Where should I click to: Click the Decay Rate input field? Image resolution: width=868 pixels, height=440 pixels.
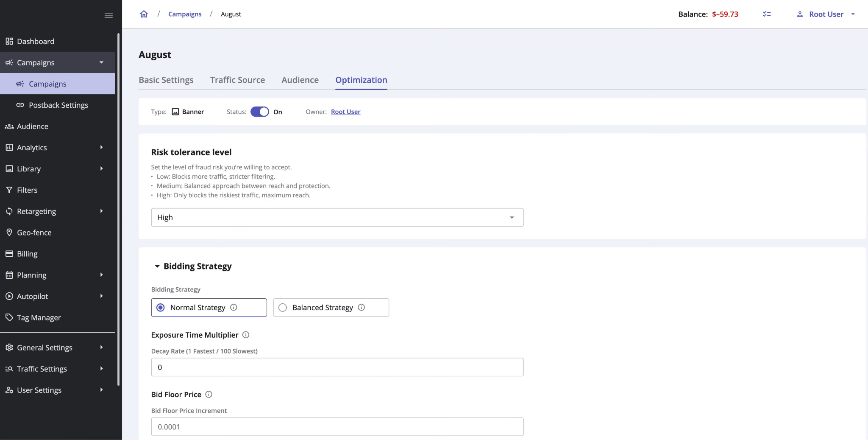pyautogui.click(x=337, y=367)
